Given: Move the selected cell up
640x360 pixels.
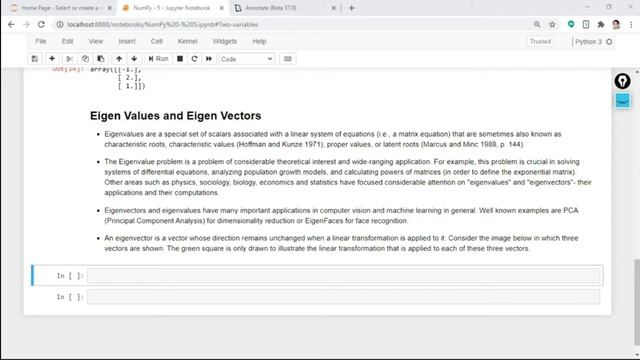Looking at the screenshot, I should point(119,59).
